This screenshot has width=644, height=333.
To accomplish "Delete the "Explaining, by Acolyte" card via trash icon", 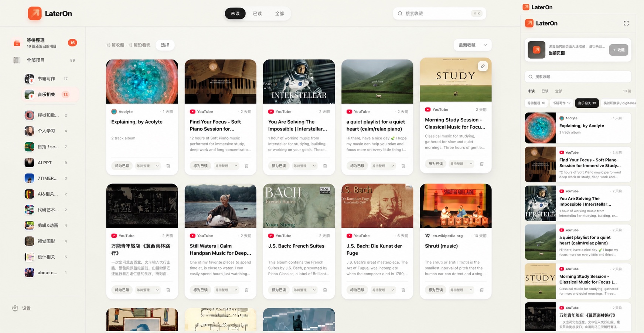I will click(x=168, y=166).
